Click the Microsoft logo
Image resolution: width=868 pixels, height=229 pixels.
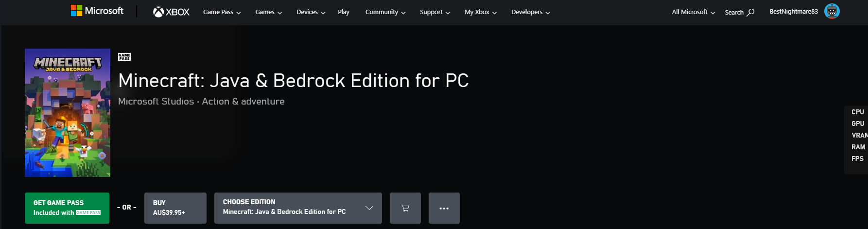coord(97,11)
